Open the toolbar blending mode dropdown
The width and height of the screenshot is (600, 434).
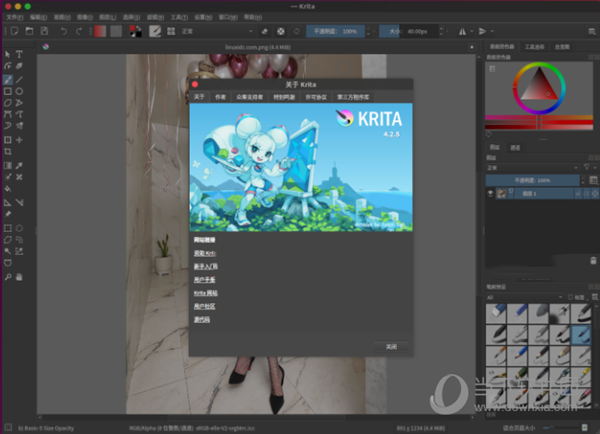217,31
